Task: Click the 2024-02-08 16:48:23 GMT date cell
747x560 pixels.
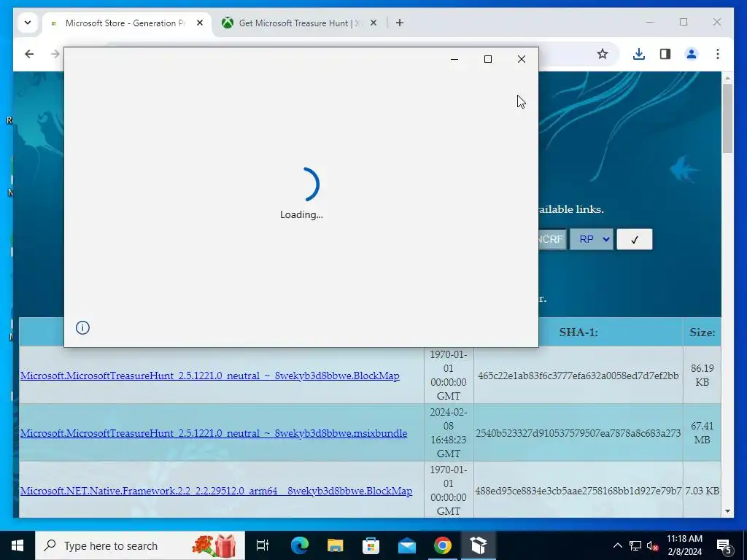Action: pos(449,433)
